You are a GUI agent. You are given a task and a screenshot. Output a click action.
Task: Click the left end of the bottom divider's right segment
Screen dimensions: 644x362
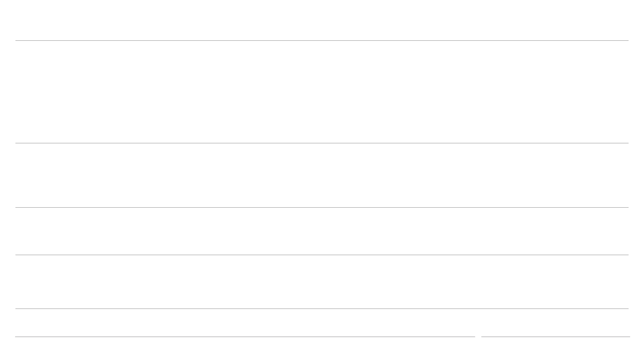click(482, 337)
